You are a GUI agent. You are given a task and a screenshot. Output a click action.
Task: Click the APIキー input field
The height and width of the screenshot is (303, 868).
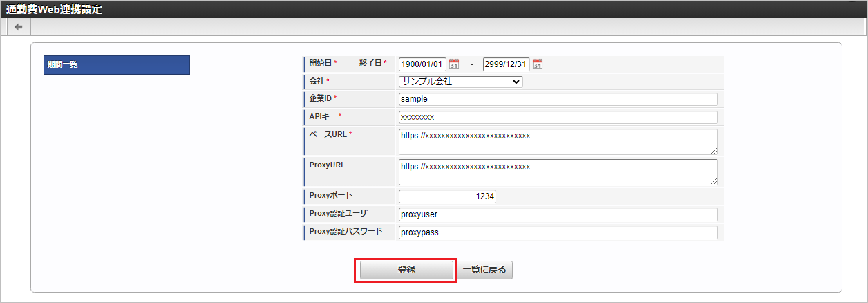tap(558, 117)
